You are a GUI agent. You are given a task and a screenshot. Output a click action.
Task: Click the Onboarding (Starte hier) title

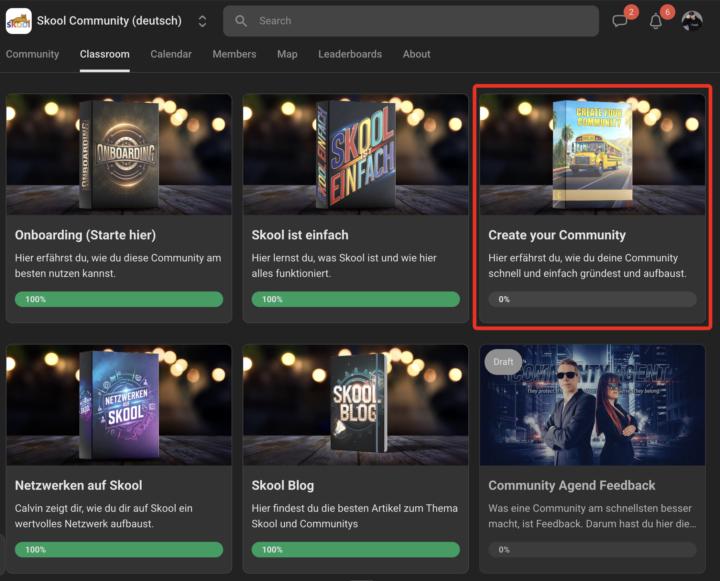pos(85,235)
